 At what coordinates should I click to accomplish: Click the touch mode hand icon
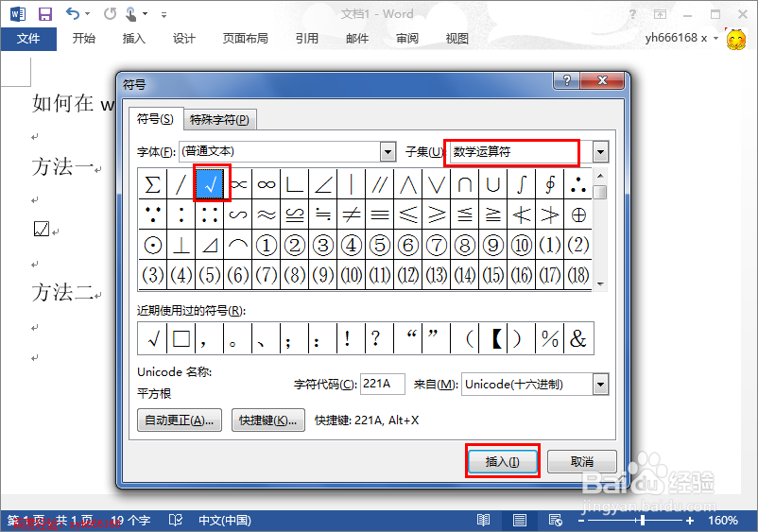coord(130,14)
